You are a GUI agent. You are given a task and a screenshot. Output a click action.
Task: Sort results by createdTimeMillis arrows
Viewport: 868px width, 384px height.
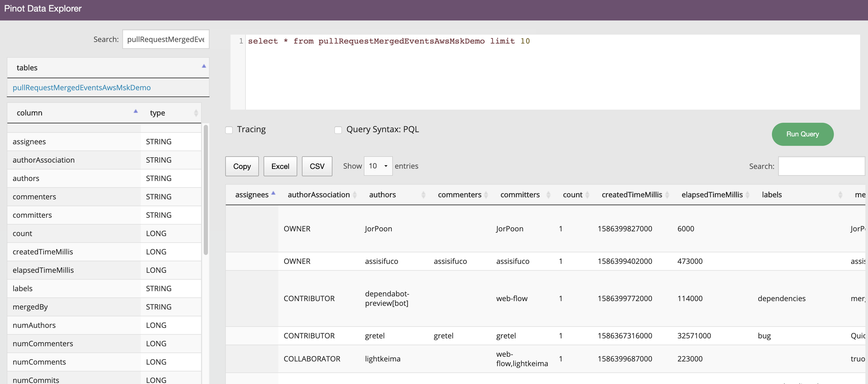pyautogui.click(x=667, y=195)
